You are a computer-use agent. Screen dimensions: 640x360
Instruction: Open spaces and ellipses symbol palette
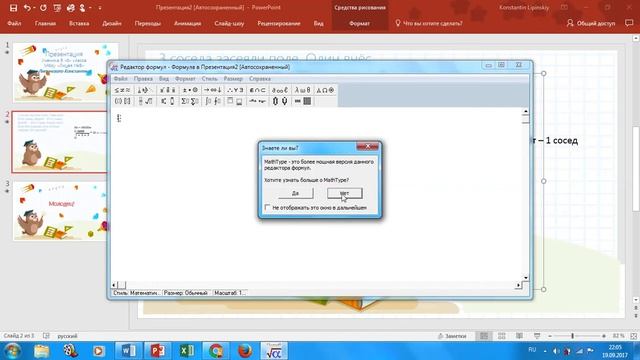click(145, 90)
